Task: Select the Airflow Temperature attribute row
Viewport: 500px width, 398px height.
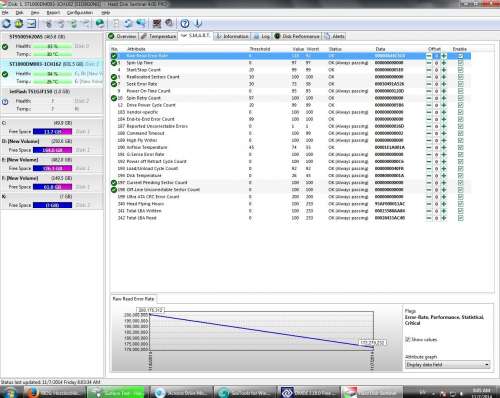Action: point(291,147)
